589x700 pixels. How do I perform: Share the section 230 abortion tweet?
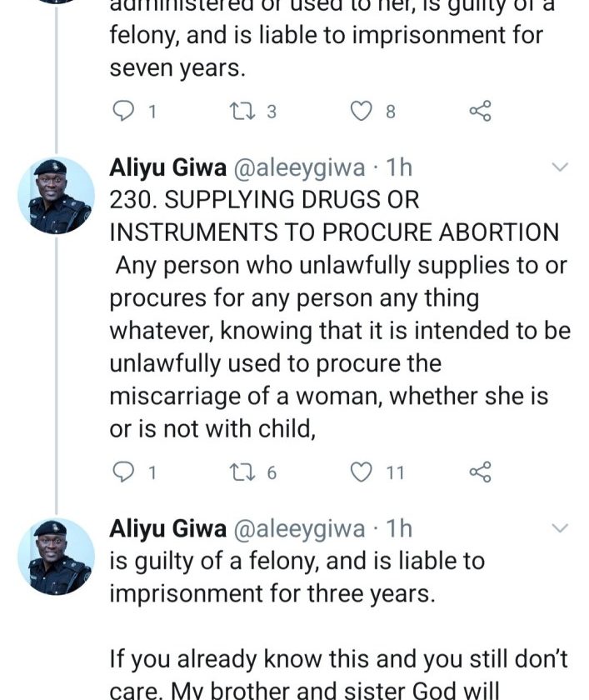pyautogui.click(x=481, y=472)
